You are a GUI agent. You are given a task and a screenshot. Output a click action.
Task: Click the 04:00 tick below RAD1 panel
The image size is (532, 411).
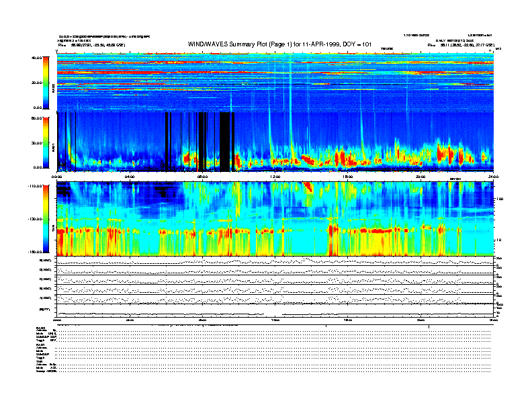coord(130,177)
